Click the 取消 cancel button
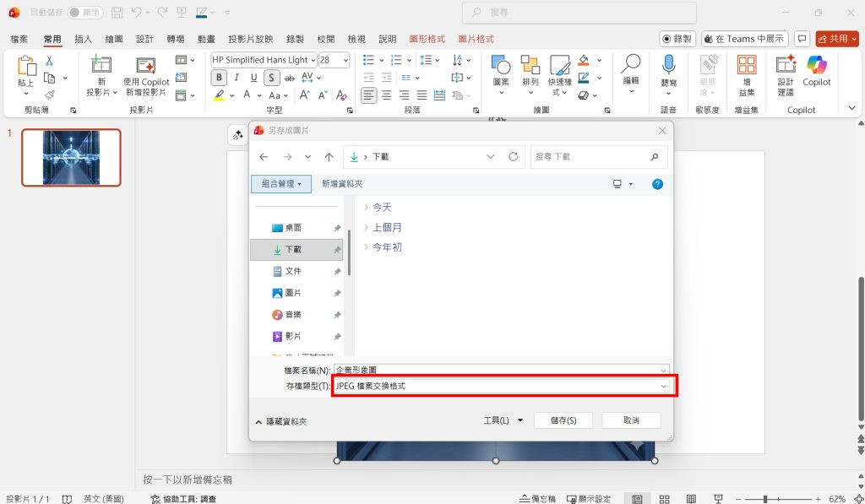865x504 pixels. pos(630,420)
